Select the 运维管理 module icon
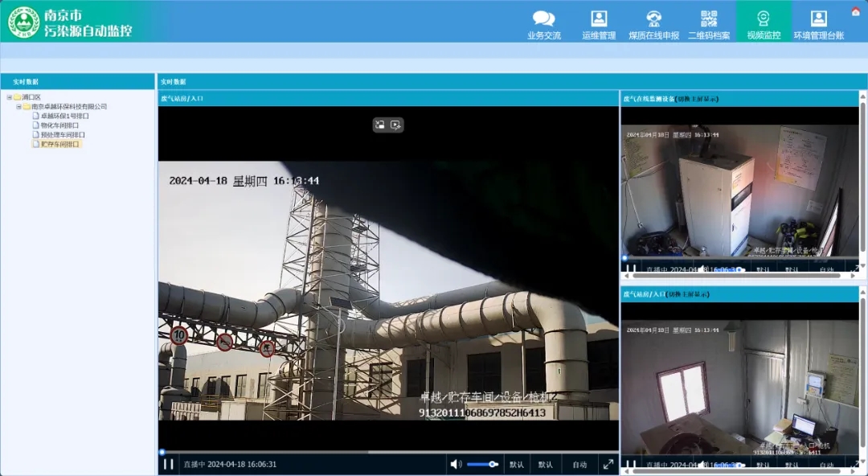868x476 pixels. [x=597, y=22]
